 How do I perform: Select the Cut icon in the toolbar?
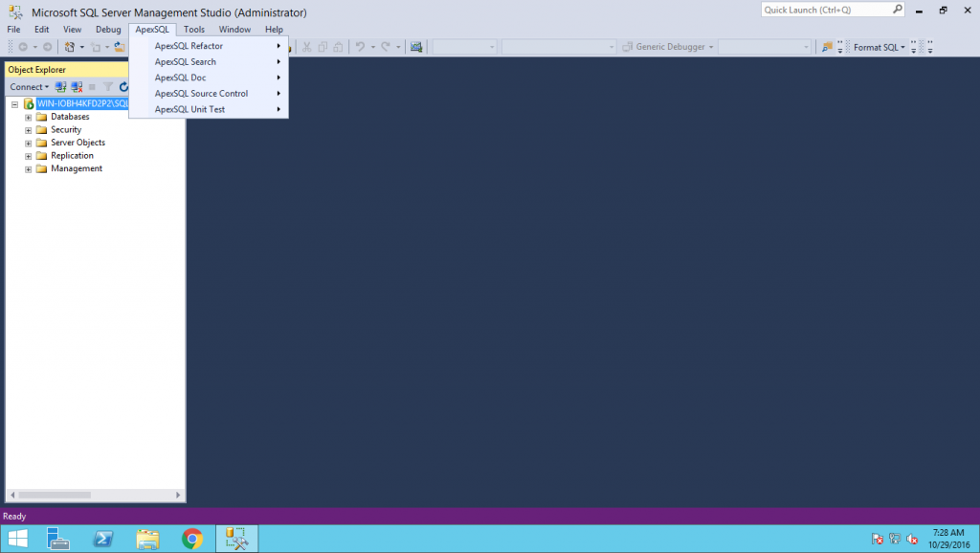(x=306, y=46)
